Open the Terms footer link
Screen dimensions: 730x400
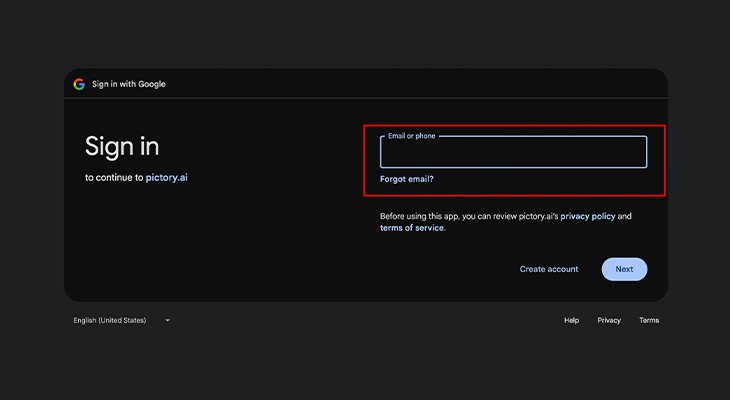tap(649, 320)
